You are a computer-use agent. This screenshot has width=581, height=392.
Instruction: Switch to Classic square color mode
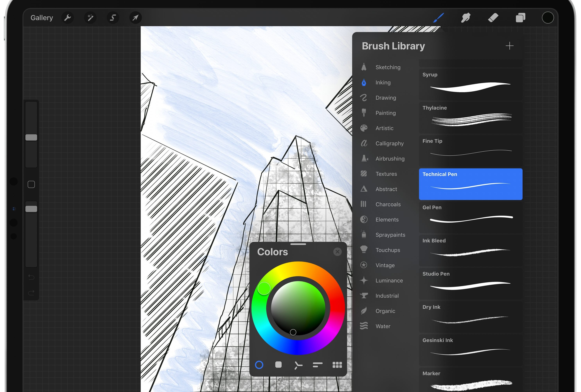click(x=278, y=365)
